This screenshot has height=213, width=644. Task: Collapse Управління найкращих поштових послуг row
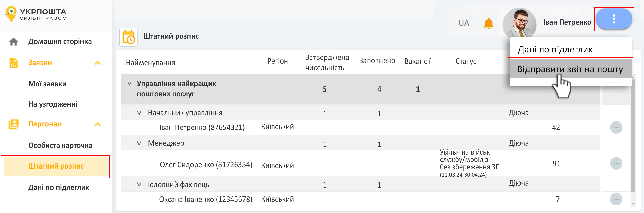coord(129,84)
